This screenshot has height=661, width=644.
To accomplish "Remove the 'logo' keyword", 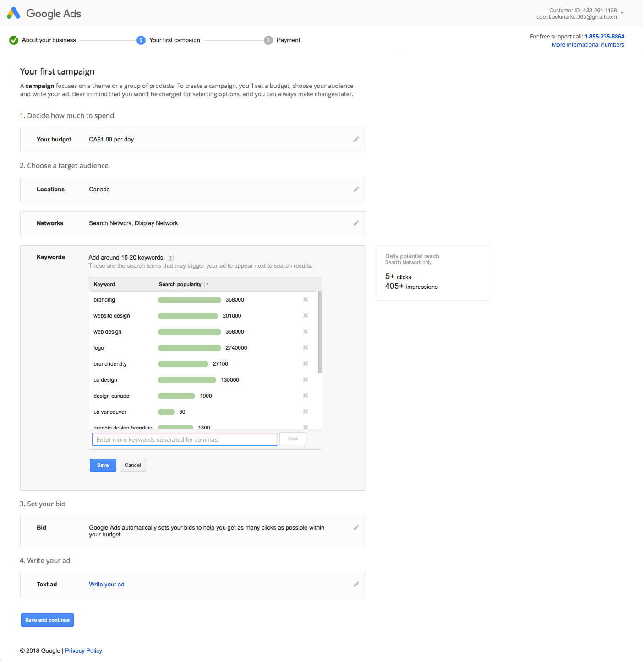I will pos(306,347).
